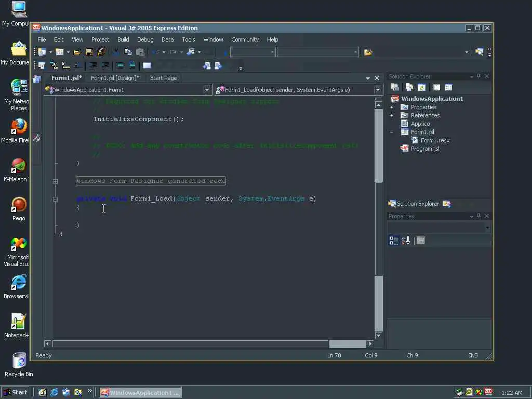Click the Decrease Indent icon

click(94, 65)
